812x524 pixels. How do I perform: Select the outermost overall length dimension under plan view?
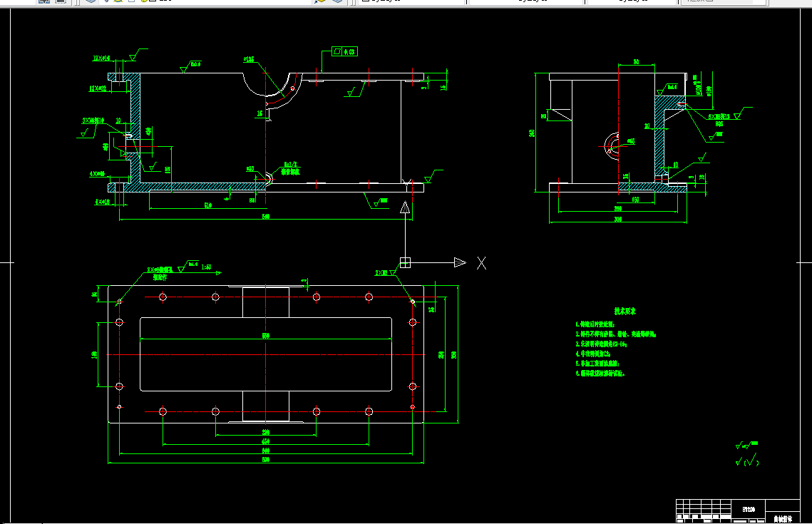(x=266, y=460)
